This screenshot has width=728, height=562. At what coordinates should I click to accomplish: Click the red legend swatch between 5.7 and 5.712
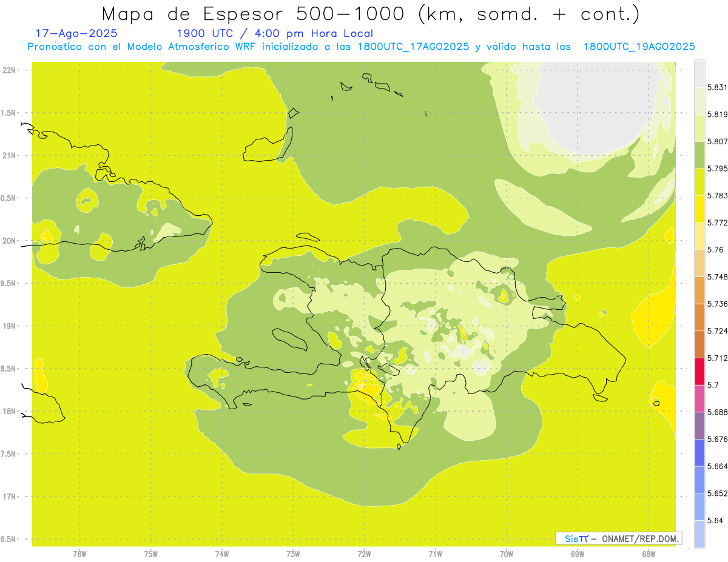[x=699, y=371]
